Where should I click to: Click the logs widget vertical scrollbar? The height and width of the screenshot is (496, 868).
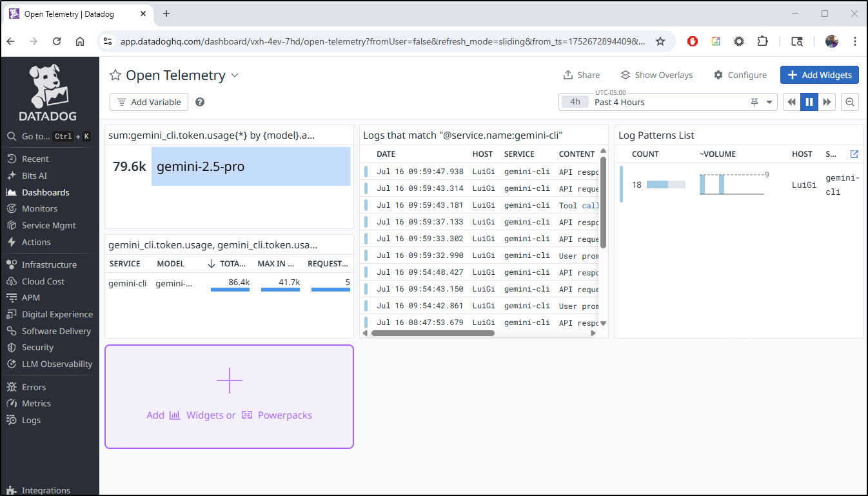tap(604, 202)
